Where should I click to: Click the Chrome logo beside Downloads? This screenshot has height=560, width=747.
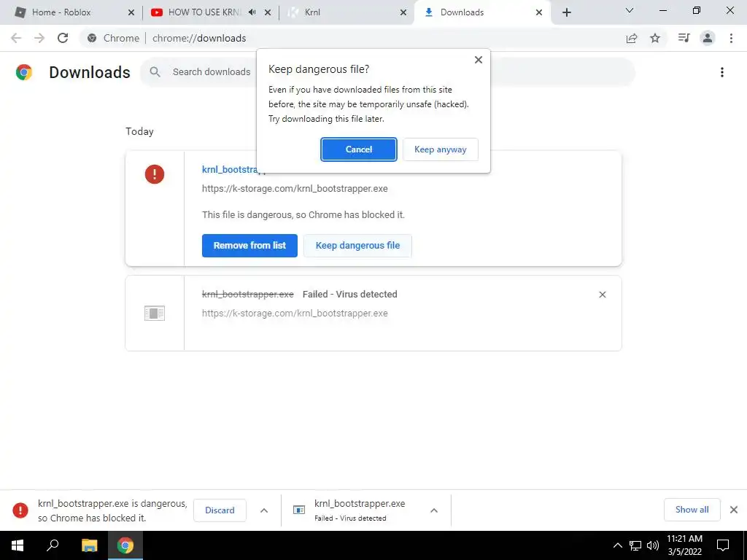[24, 72]
